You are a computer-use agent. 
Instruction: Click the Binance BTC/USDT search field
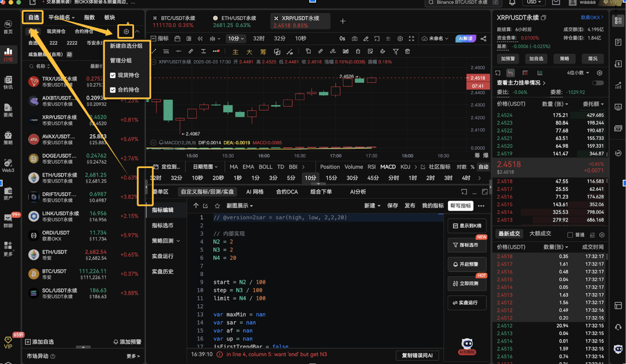pos(463,3)
